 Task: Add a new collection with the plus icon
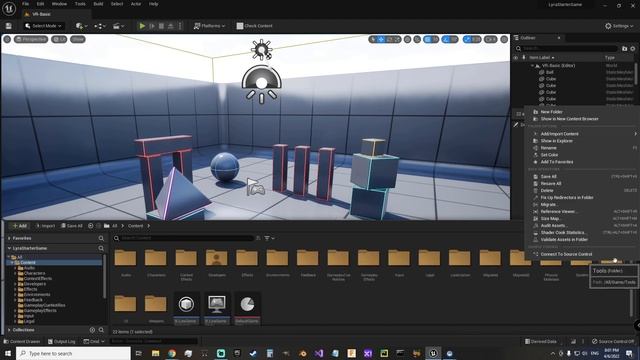pyautogui.click(x=92, y=330)
